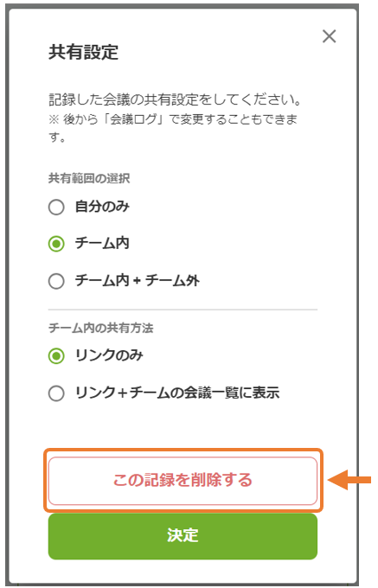
Task: Select the リンクのみ radio circle
Action: tap(56, 355)
